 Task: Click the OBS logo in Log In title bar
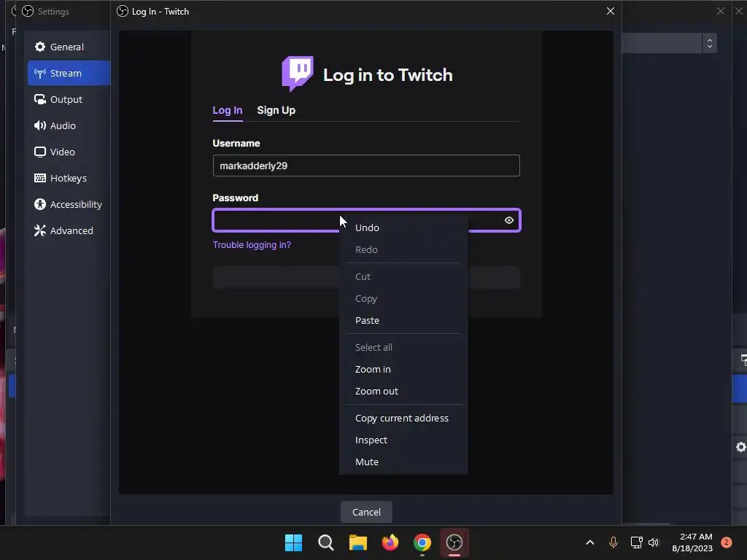point(123,11)
